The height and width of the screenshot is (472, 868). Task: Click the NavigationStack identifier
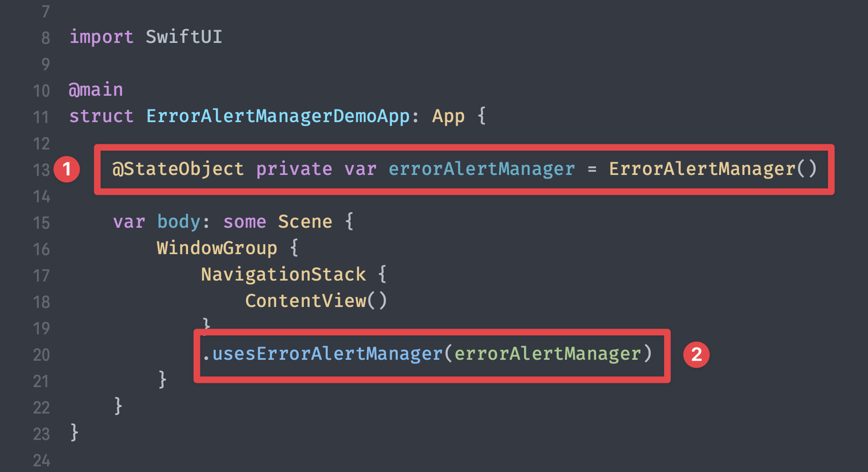[283, 274]
